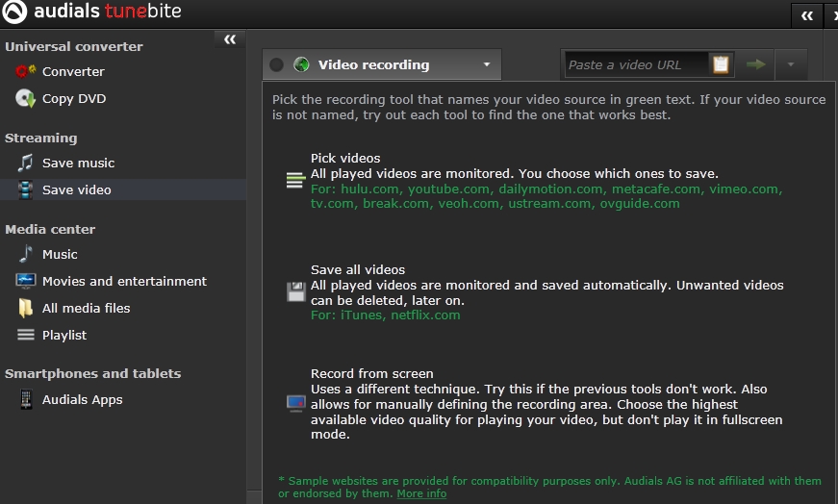Click the 'For: iTunes, netflix.com' text

[386, 315]
